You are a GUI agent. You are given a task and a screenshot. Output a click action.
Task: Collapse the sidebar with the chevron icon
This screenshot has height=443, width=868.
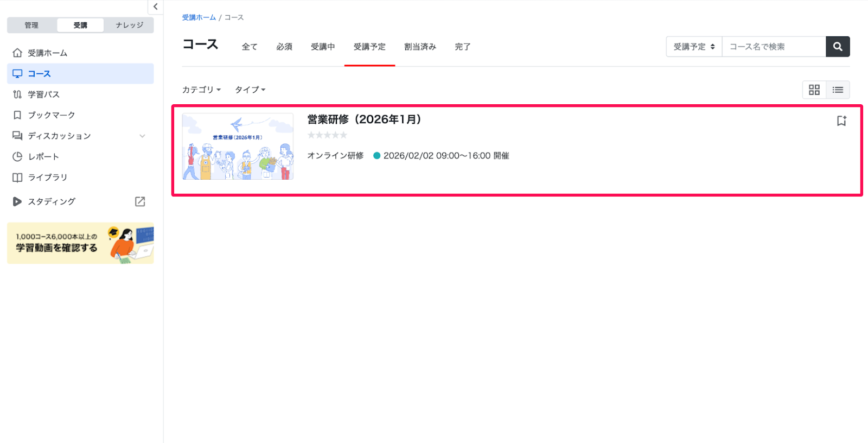[156, 7]
